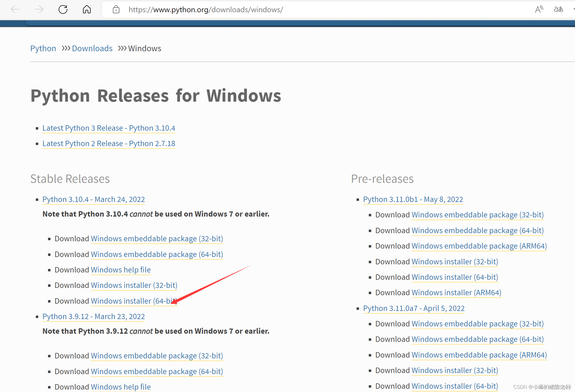Click the browser forward arrow
Viewport: 575px width, 392px height.
coord(39,9)
